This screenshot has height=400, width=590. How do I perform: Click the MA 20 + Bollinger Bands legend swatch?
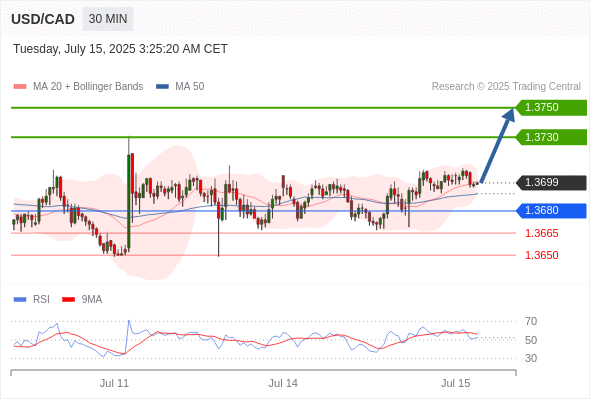(x=20, y=87)
